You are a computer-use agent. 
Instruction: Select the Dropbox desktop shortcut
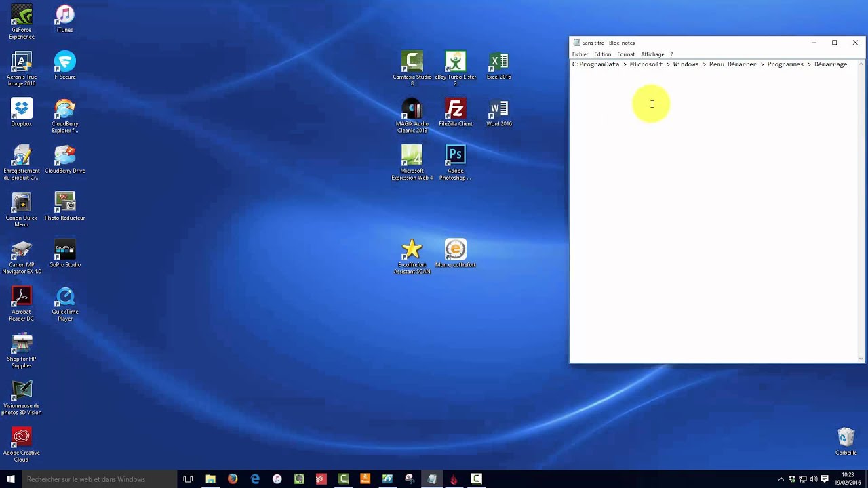(22, 113)
